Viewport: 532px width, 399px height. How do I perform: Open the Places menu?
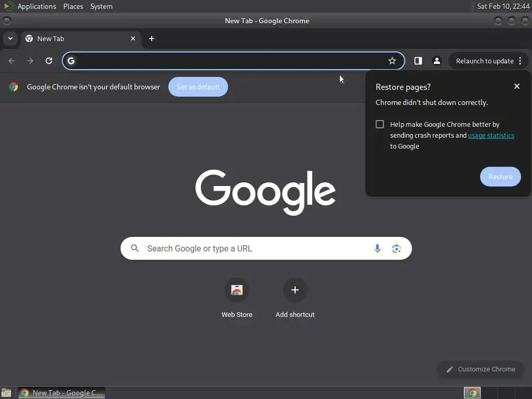[x=73, y=6]
